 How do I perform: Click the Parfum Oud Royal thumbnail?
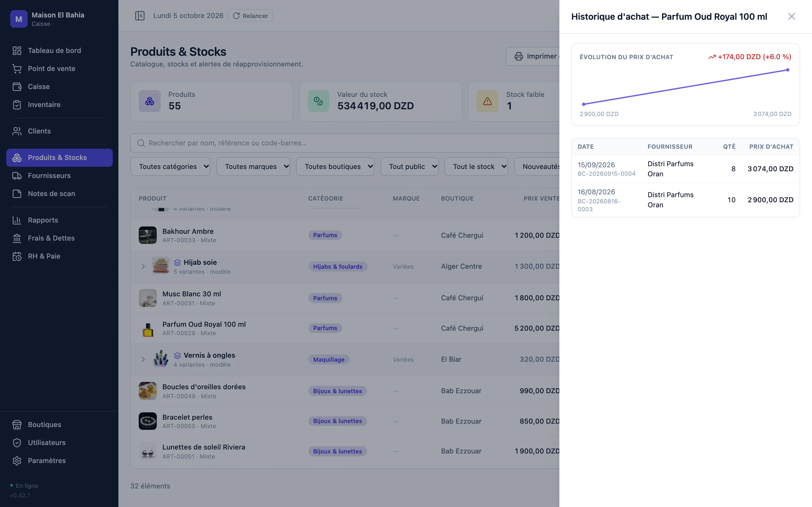[x=148, y=329]
